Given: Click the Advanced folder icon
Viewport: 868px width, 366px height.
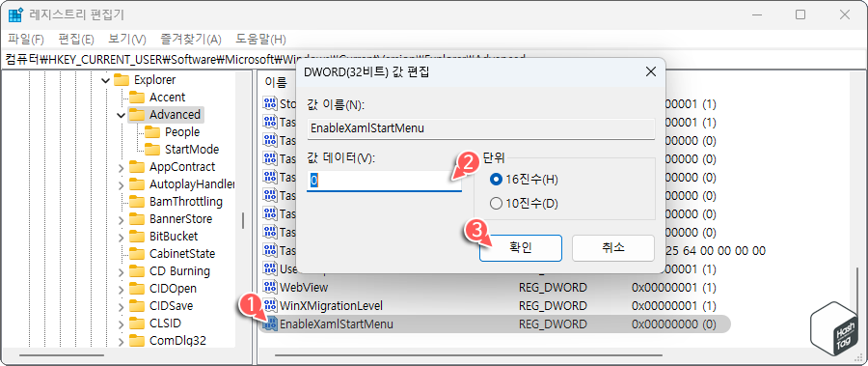Looking at the screenshot, I should click(137, 115).
